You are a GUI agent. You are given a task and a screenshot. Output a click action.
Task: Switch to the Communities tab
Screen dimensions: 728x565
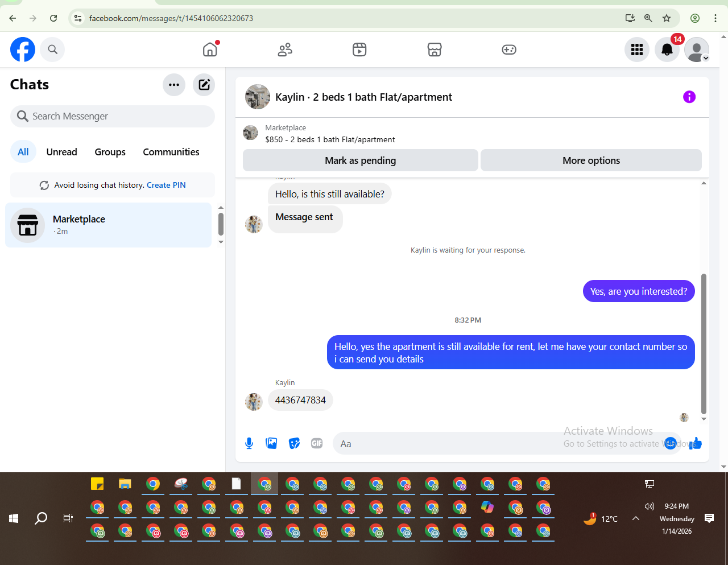pyautogui.click(x=171, y=152)
